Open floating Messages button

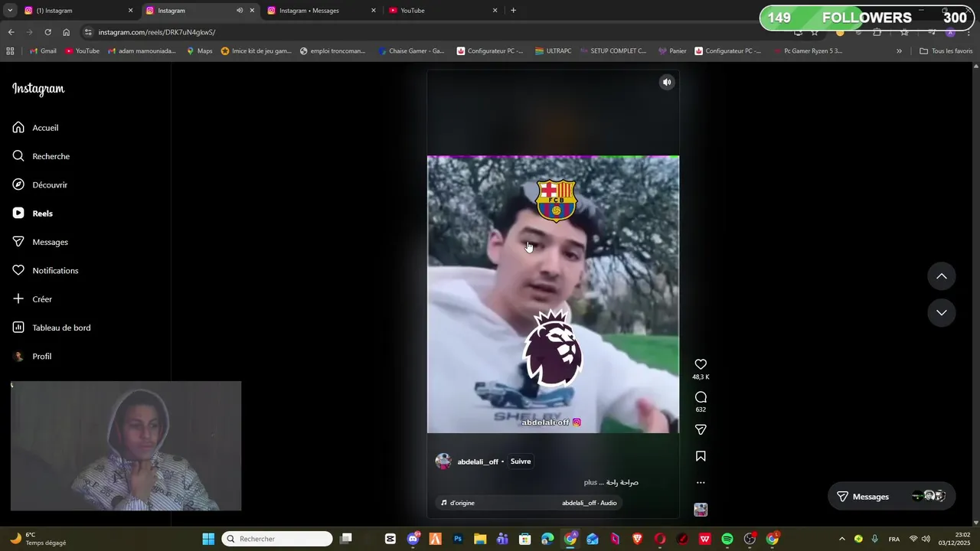(891, 497)
